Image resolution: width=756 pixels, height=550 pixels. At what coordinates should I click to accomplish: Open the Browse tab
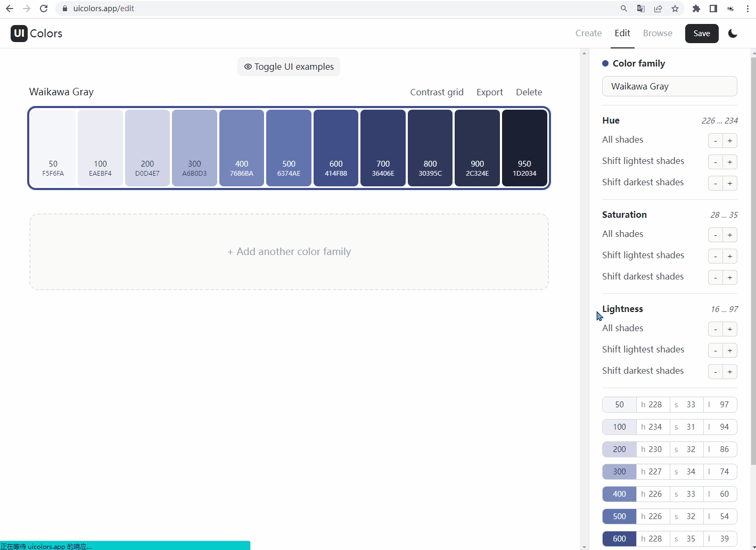tap(658, 33)
